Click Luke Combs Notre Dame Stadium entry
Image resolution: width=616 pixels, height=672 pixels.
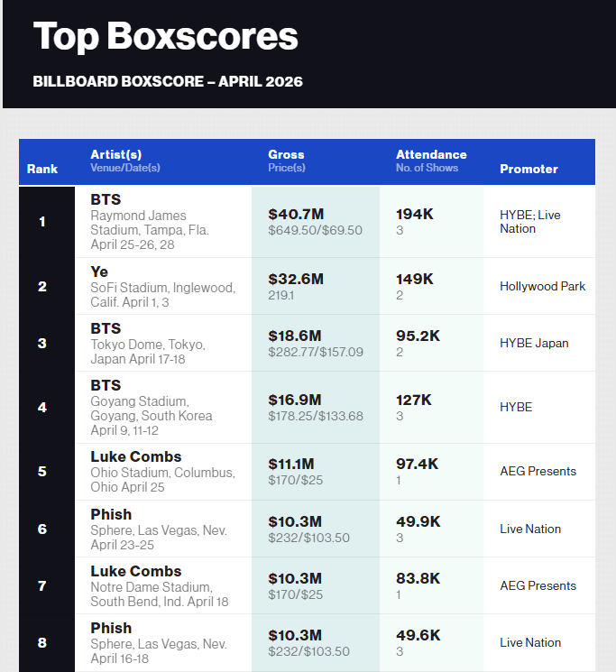[x=307, y=585]
